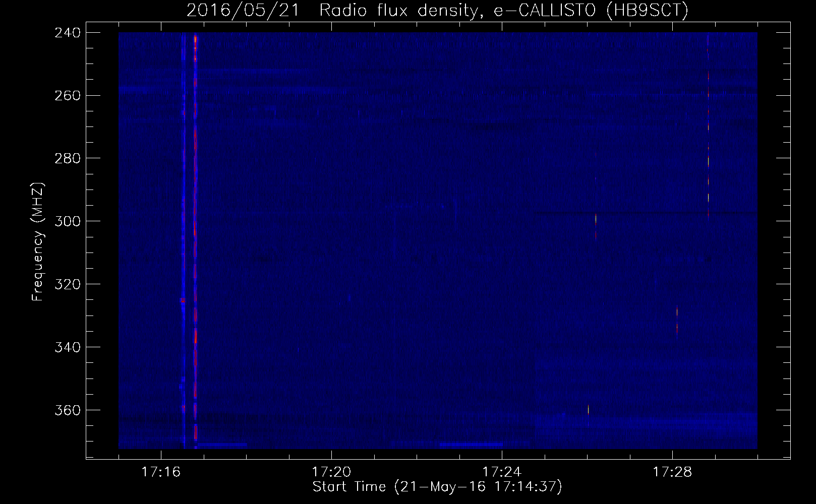Click the 360 frequency tick label
The height and width of the screenshot is (504, 816).
(x=67, y=410)
